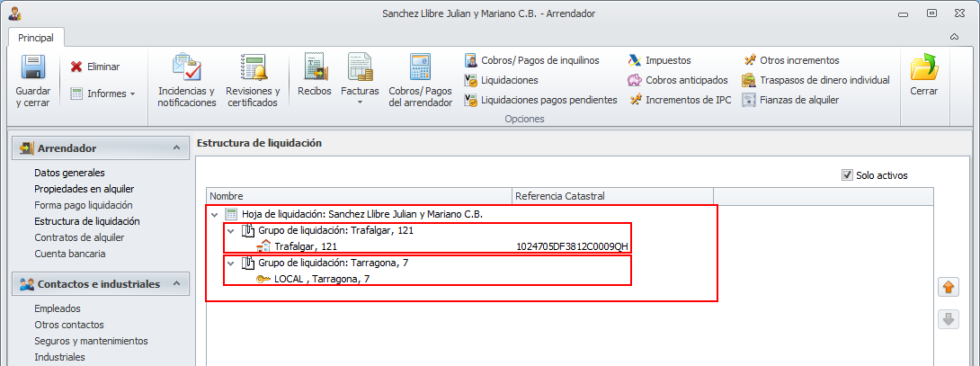Open the Informes dropdown
Screen dimensions: 980x366
tap(102, 94)
